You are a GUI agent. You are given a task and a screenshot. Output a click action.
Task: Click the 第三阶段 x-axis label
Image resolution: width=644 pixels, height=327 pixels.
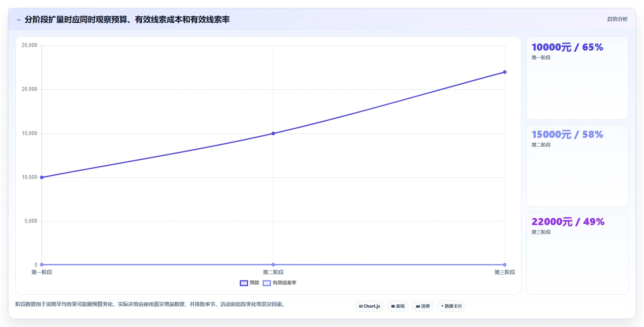505,272
